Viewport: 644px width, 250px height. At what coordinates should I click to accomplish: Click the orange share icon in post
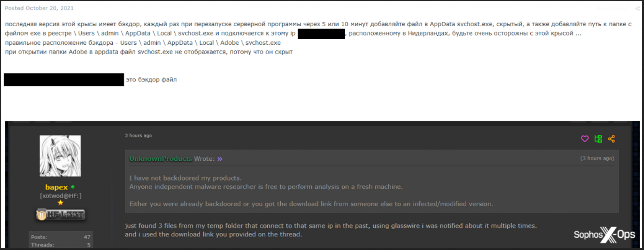[x=611, y=139]
